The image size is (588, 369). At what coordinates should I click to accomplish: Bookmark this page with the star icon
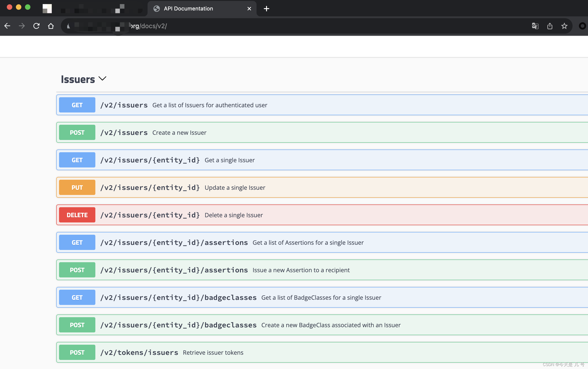pos(564,26)
